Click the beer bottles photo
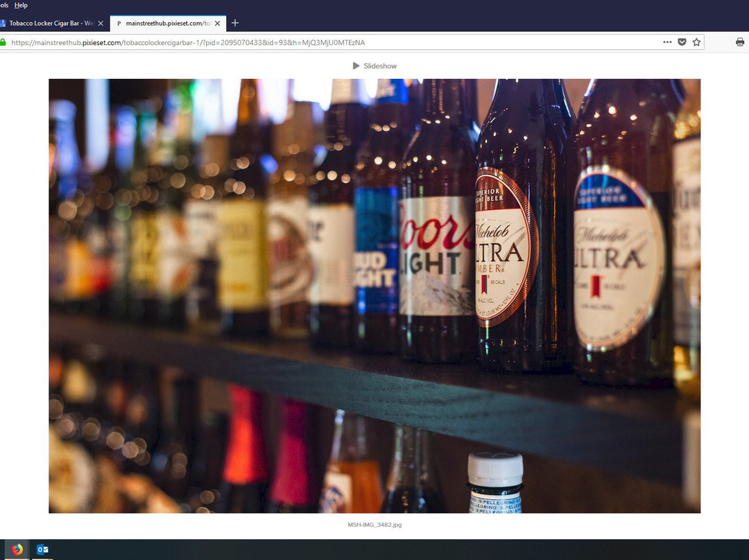749x560 pixels. (x=374, y=296)
